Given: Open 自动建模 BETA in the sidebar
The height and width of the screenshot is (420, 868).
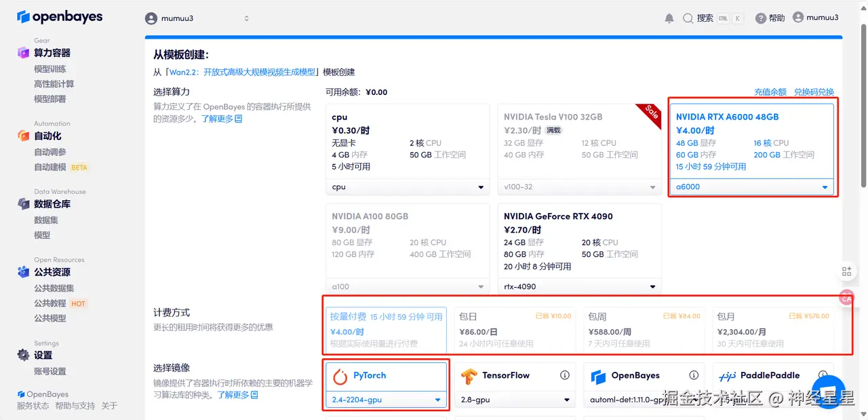Looking at the screenshot, I should pos(62,167).
